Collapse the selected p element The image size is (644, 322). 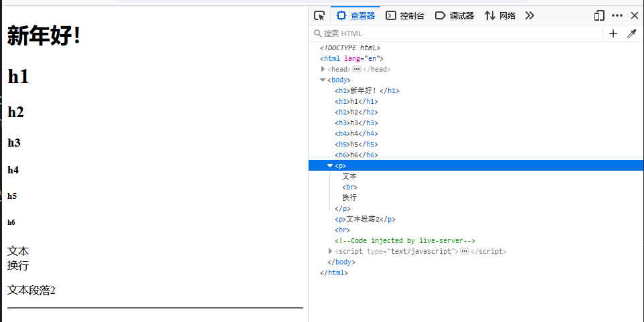click(330, 166)
